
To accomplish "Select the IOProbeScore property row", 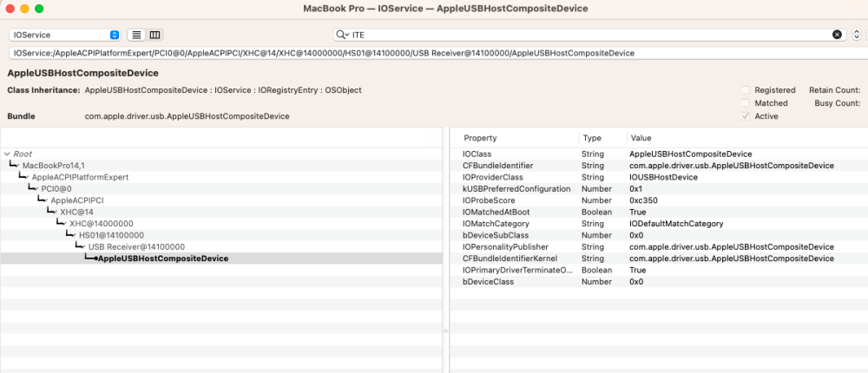I will 659,200.
